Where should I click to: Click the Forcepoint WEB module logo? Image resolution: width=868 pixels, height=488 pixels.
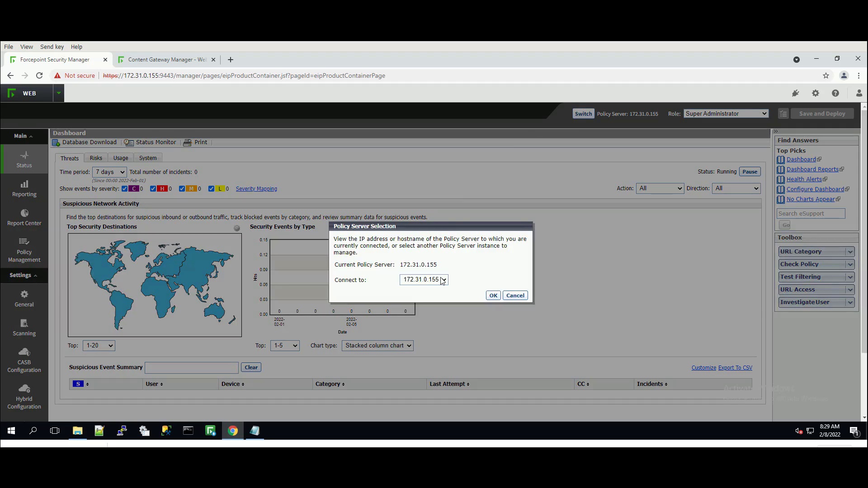pos(27,93)
